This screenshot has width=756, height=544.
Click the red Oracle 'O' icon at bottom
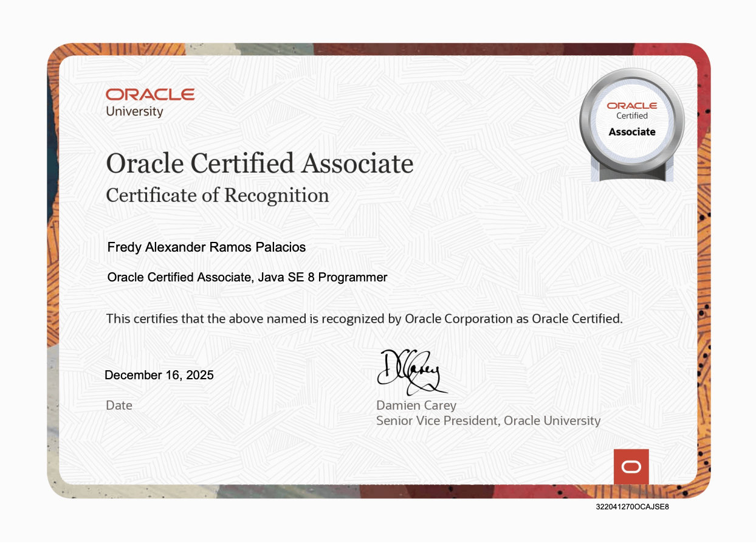[631, 466]
